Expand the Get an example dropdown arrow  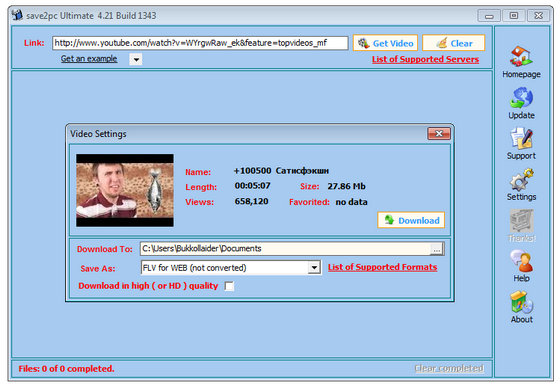[x=136, y=59]
